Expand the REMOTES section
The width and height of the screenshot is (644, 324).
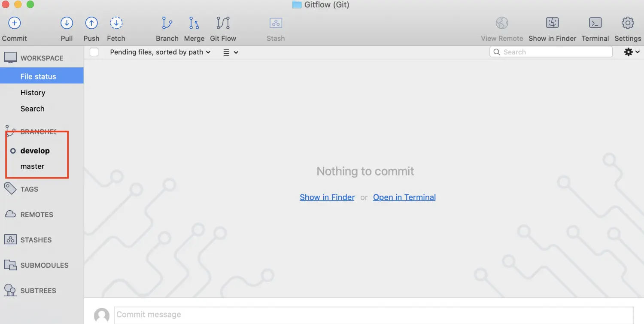pos(37,215)
